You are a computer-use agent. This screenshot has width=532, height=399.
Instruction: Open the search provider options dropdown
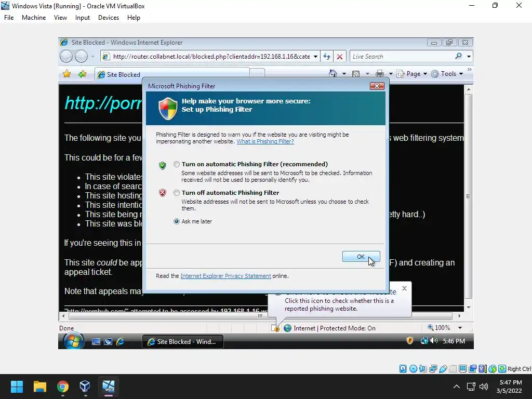469,56
